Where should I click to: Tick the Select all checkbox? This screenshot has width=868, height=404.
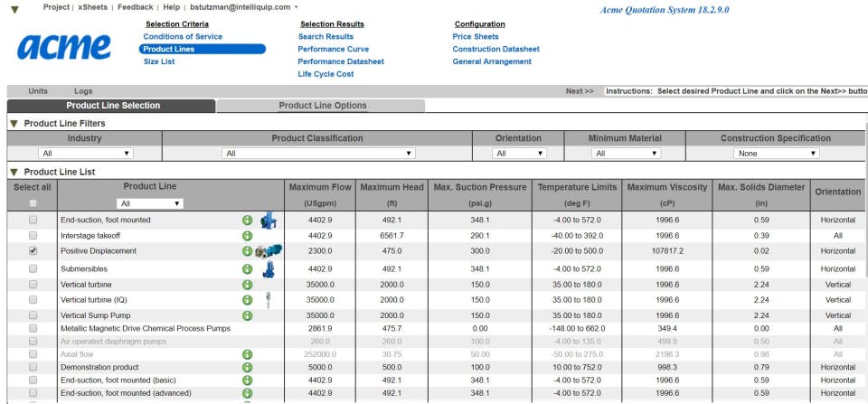[33, 203]
